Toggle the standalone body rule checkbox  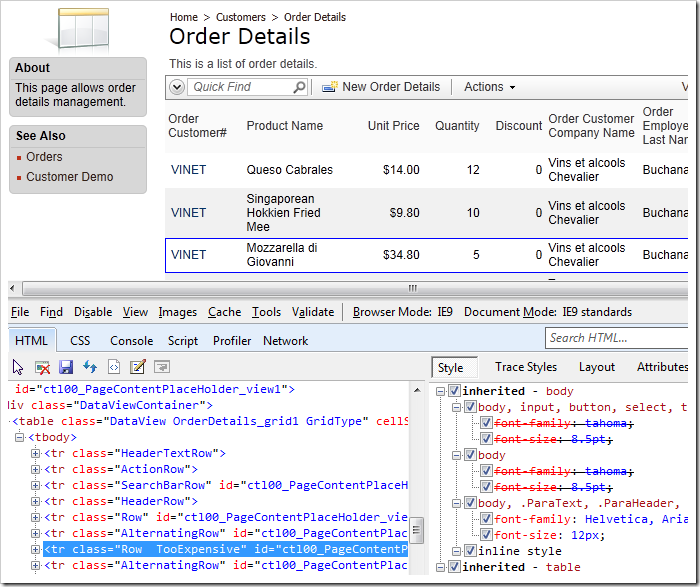click(471, 455)
